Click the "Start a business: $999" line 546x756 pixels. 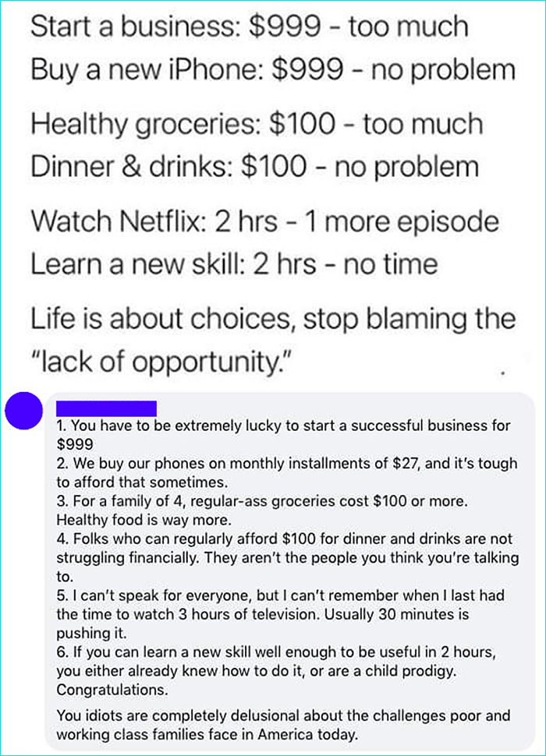pos(250,27)
